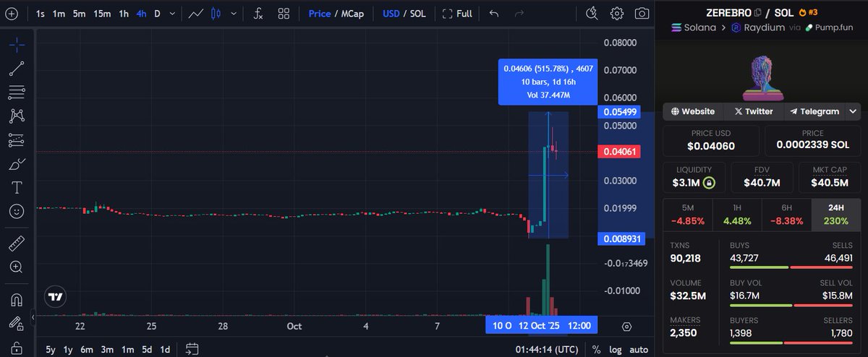Redo the chart action
Screen dimensions: 868x357
pos(519,14)
